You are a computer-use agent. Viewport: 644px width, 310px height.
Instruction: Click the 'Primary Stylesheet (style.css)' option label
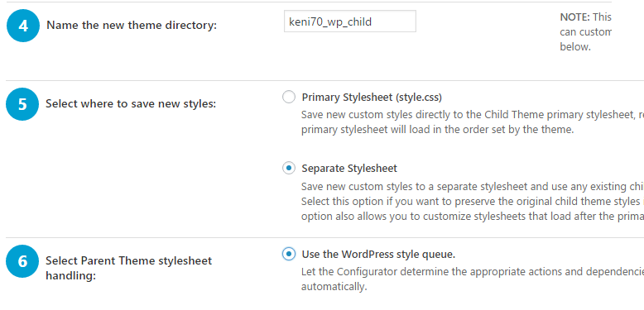[x=372, y=98]
